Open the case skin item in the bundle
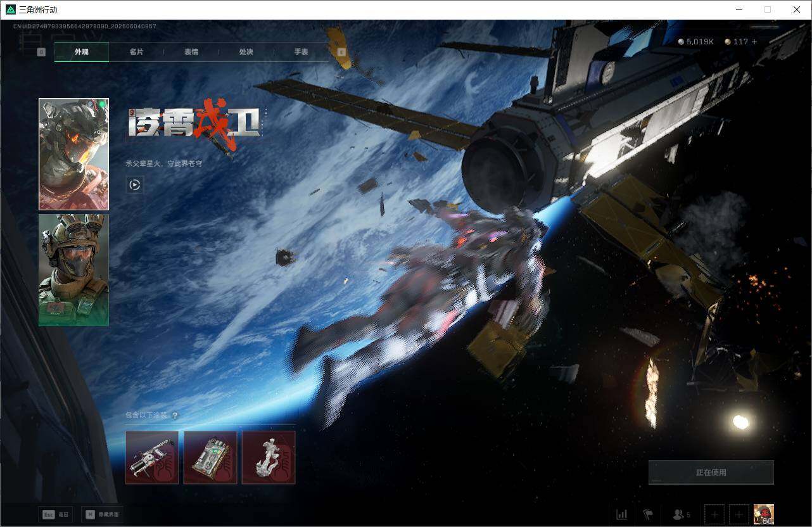The image size is (812, 527). coord(210,457)
